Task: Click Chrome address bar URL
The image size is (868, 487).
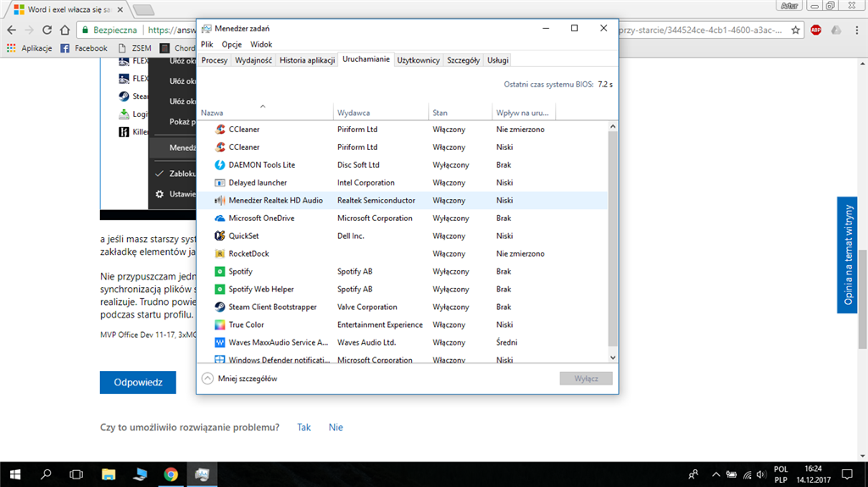Action: [x=171, y=30]
